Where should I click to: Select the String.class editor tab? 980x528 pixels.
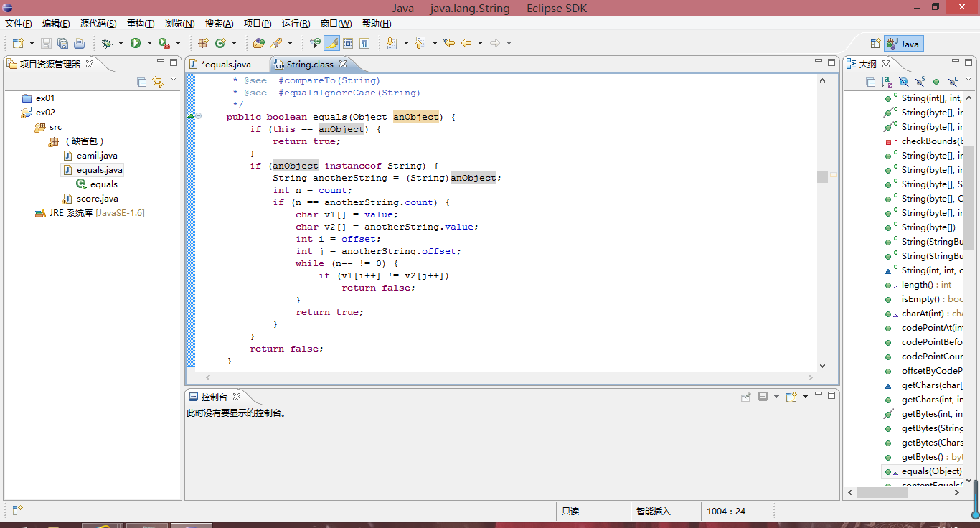pos(310,65)
